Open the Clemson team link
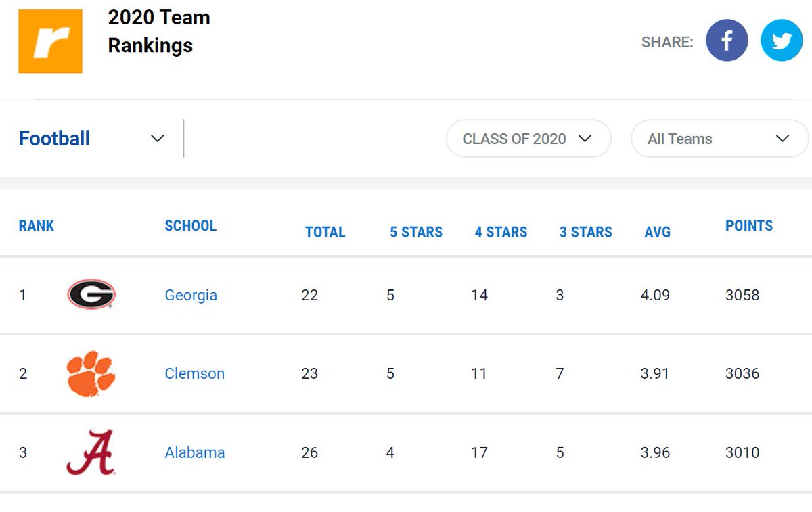 (x=194, y=374)
